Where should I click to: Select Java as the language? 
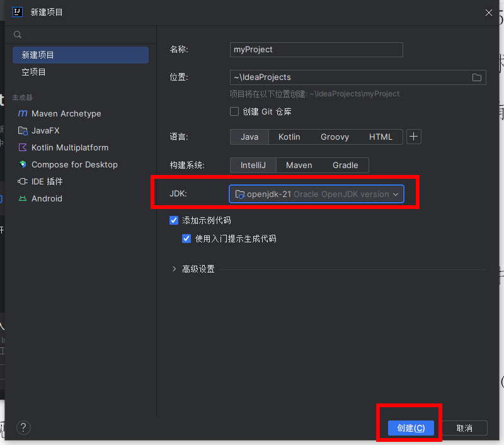(249, 137)
